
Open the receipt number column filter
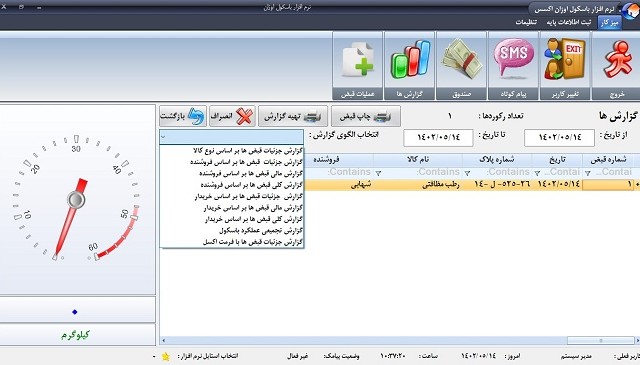[588, 173]
